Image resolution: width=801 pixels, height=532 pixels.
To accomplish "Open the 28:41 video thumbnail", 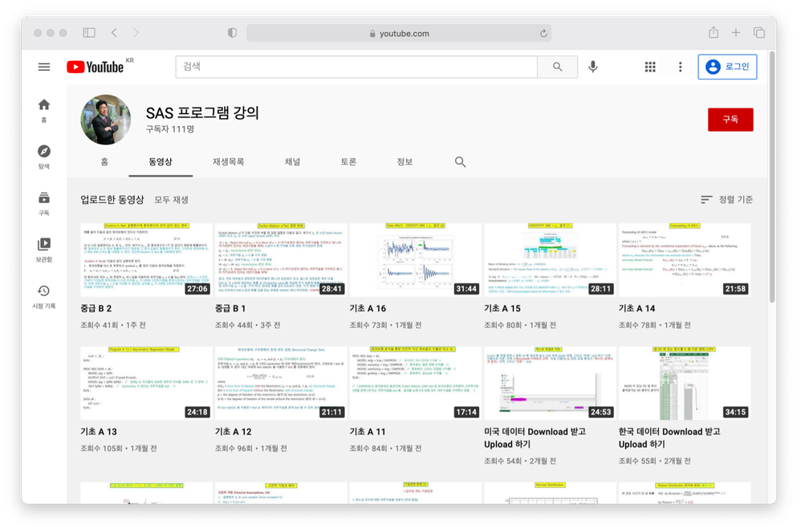I will [x=280, y=260].
